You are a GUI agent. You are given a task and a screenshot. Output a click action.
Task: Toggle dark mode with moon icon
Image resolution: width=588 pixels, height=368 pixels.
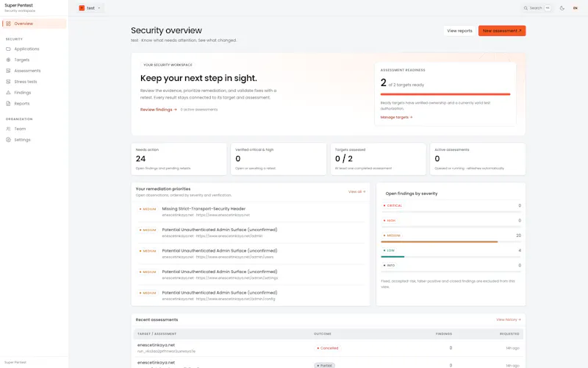(562, 8)
